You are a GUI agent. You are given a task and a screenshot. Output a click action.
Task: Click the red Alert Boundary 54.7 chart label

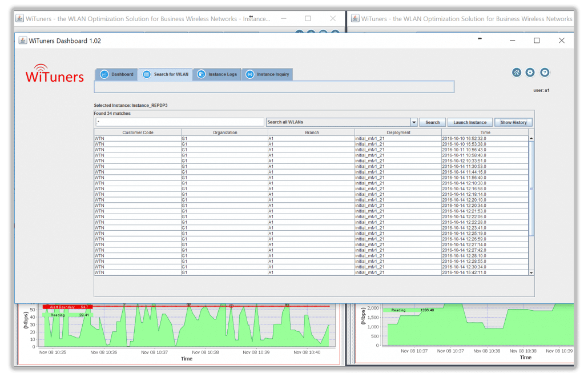[x=67, y=307]
